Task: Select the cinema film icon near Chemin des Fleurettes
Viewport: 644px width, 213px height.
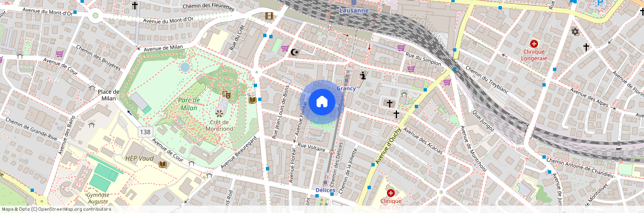Action: coord(269,16)
